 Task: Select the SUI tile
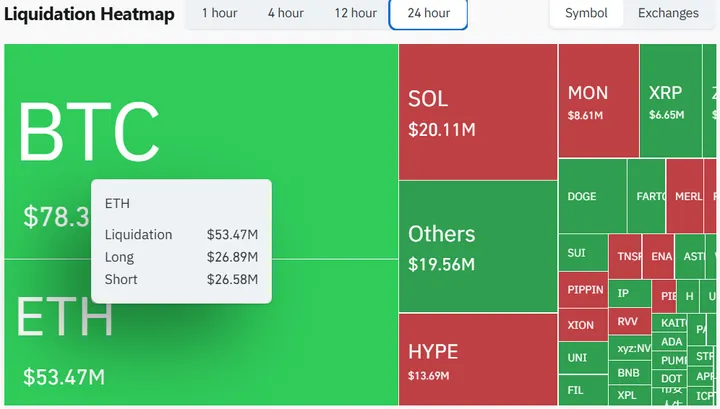click(x=583, y=253)
